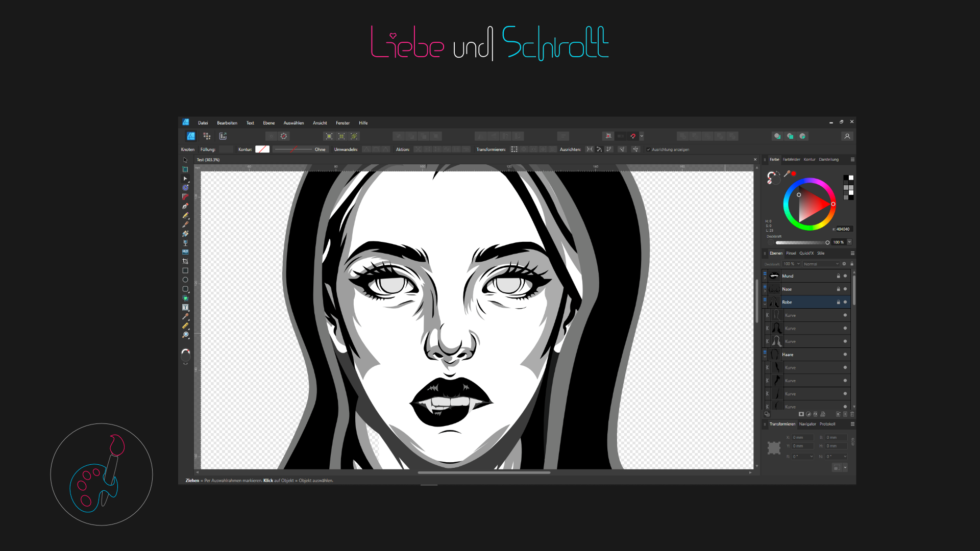This screenshot has height=551, width=980.
Task: Click the Deckkraft opacity slider handle
Action: tap(827, 242)
